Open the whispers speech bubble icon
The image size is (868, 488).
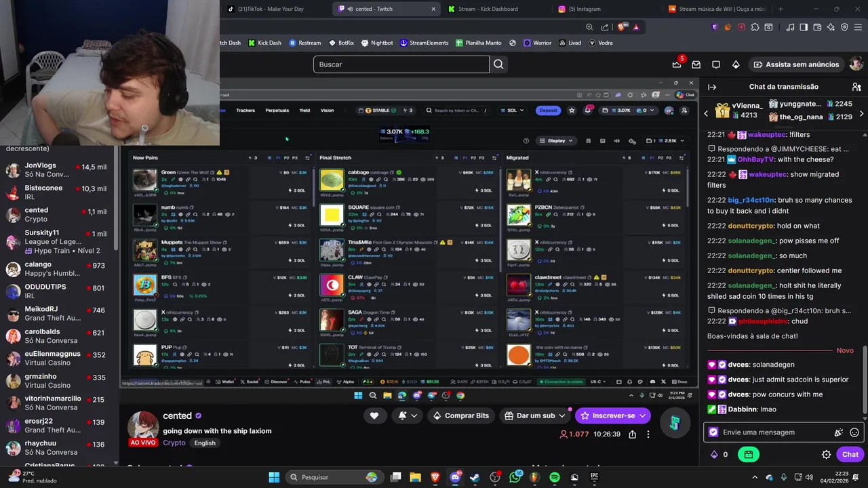tap(716, 64)
